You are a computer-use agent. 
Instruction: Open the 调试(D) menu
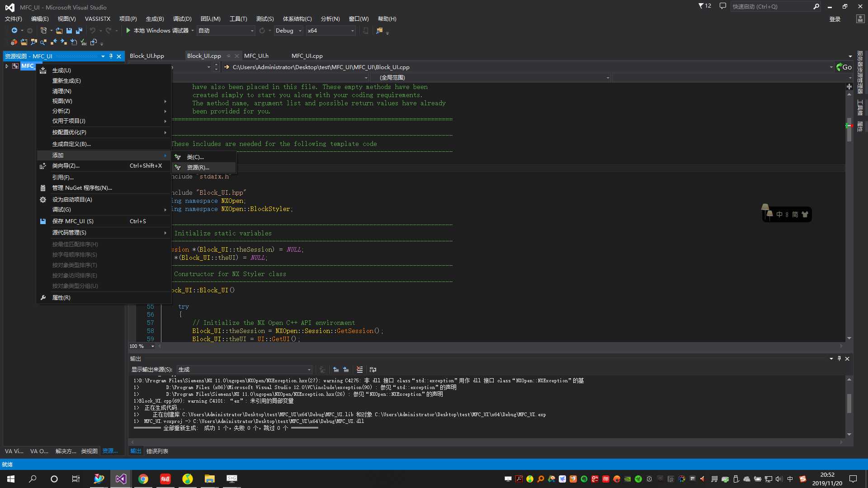pyautogui.click(x=182, y=19)
